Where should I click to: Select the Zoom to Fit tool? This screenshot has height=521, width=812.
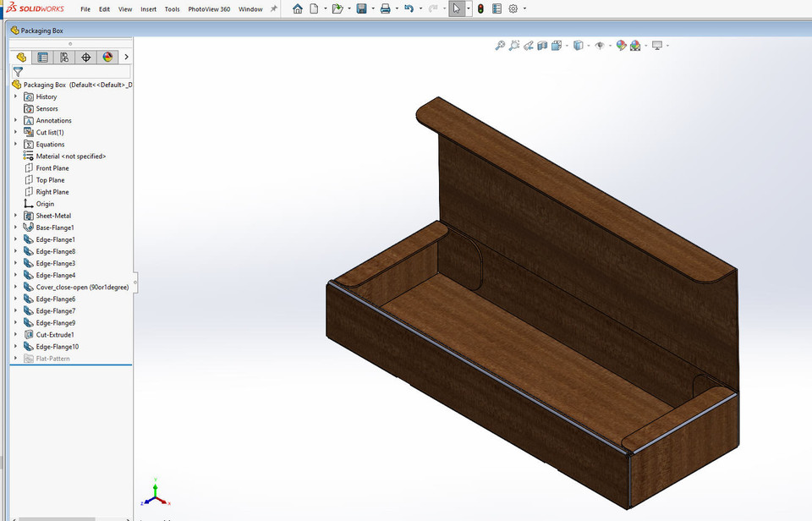(x=500, y=45)
